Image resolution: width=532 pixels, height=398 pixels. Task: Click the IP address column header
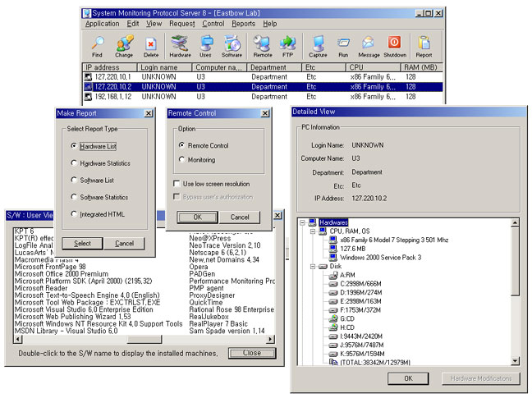[109, 67]
